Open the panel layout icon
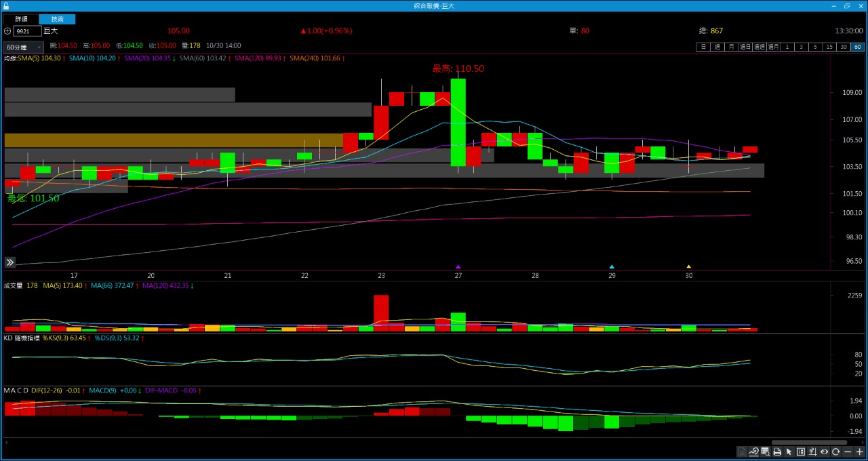The width and height of the screenshot is (868, 461). tap(801, 452)
